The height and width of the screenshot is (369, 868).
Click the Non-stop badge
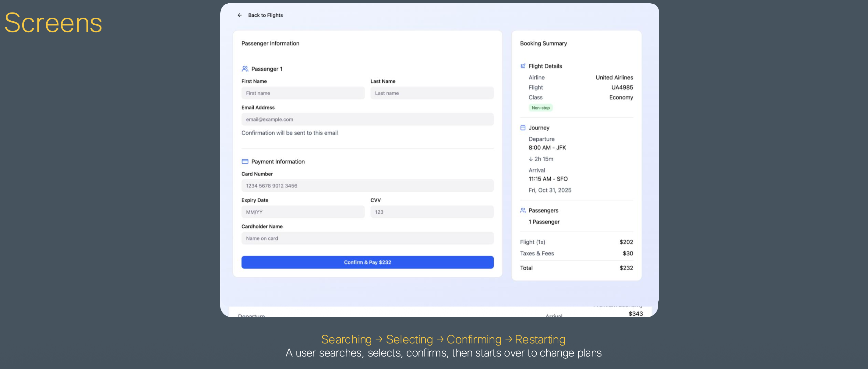(541, 107)
